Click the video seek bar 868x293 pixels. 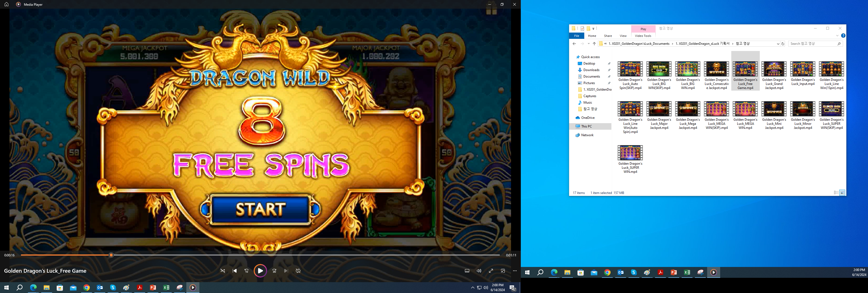click(303, 255)
